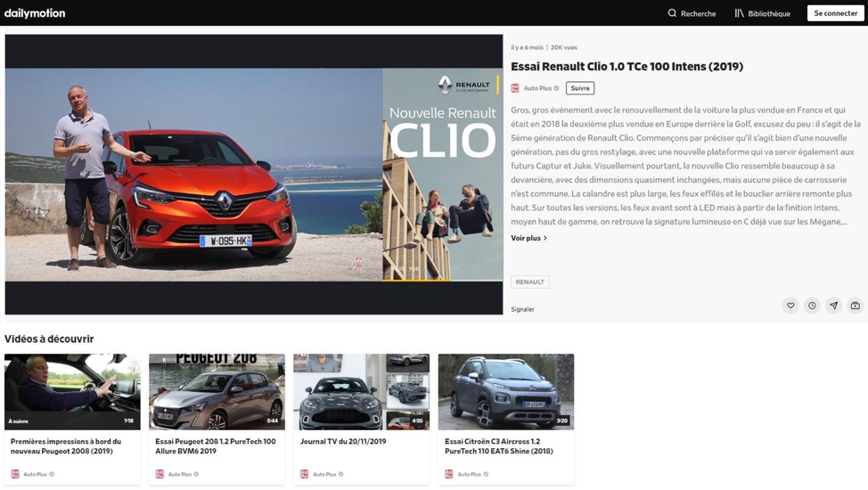
Task: Add video to watch later clock icon
Action: tap(812, 306)
